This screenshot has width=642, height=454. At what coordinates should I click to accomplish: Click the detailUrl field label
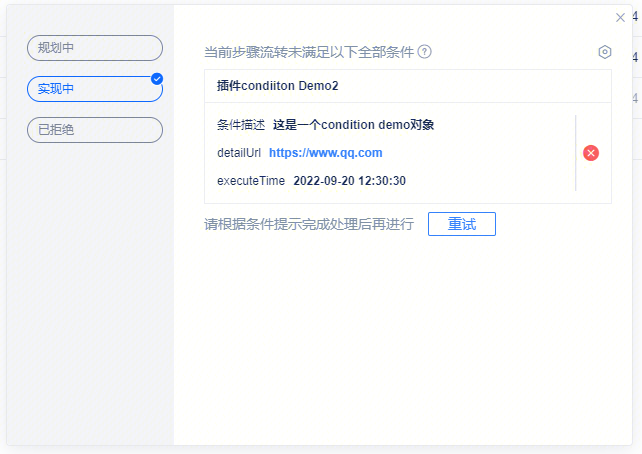tap(239, 153)
